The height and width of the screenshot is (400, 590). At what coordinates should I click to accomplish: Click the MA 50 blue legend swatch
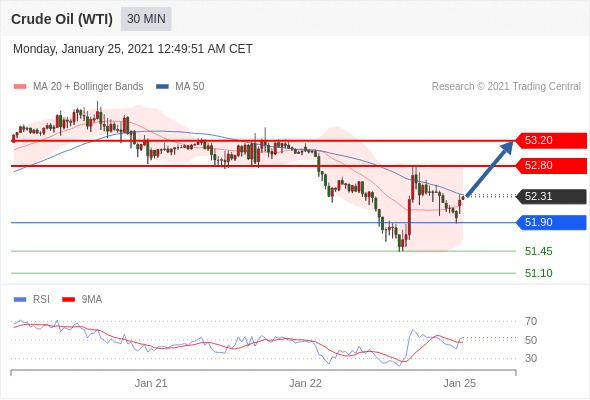point(162,87)
